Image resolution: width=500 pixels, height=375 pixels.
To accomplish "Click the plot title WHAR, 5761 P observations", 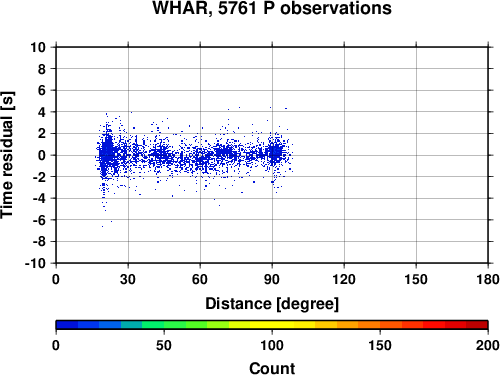I will click(272, 8).
